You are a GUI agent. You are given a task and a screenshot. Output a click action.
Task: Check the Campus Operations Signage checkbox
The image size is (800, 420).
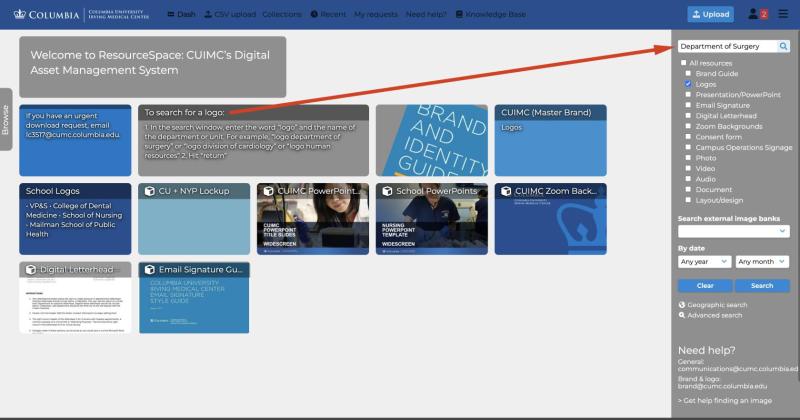688,147
